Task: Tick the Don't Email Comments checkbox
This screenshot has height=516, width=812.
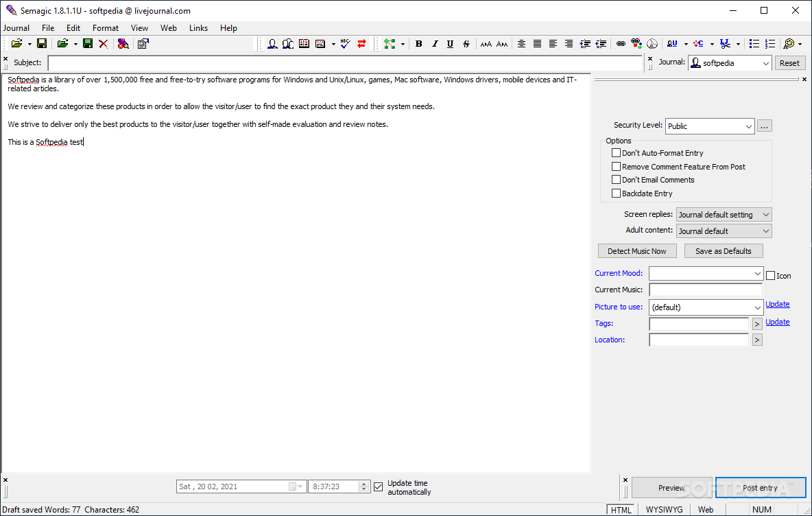Action: (617, 180)
